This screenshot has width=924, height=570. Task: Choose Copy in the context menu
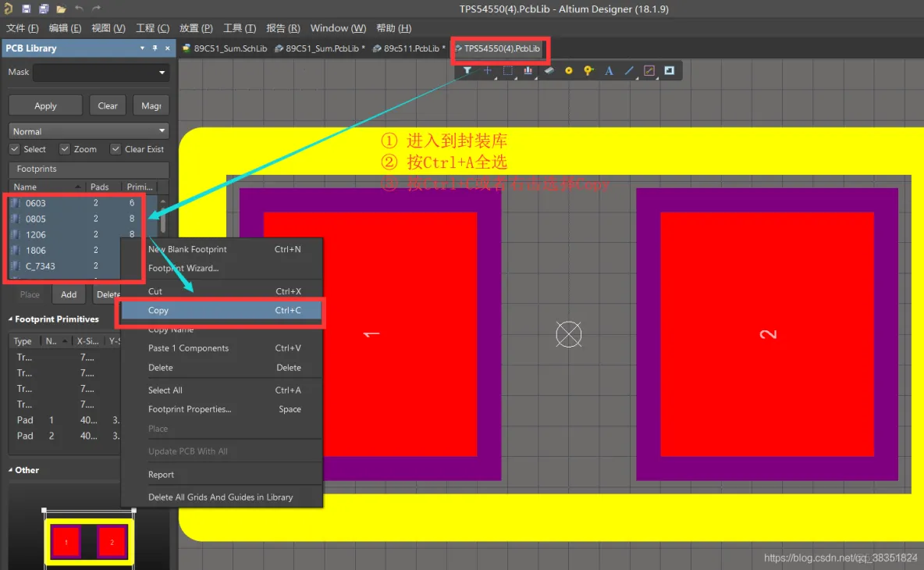coord(222,310)
